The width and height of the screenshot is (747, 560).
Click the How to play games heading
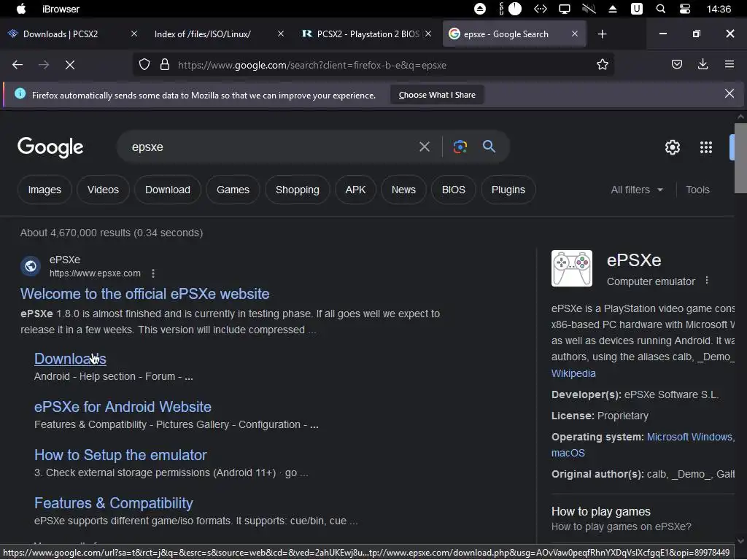[601, 511]
